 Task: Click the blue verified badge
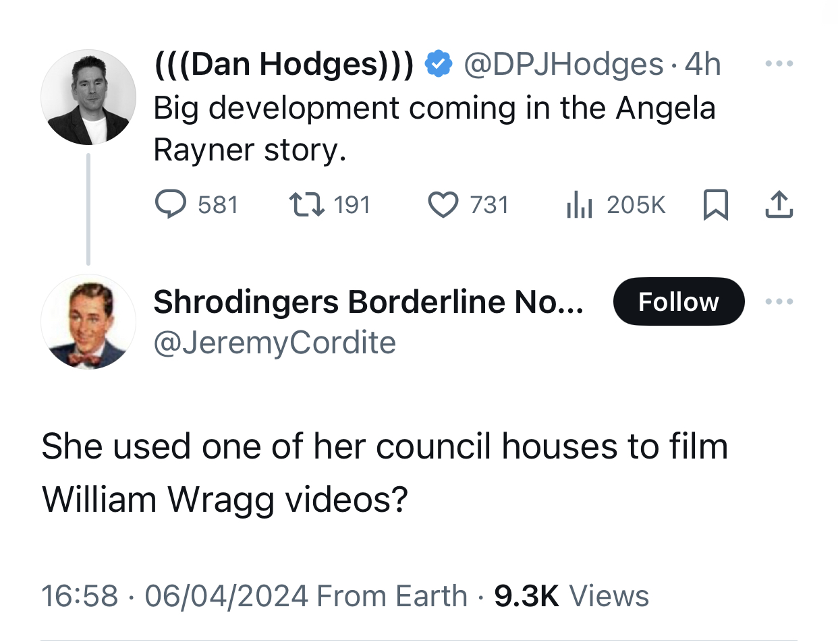(x=439, y=64)
